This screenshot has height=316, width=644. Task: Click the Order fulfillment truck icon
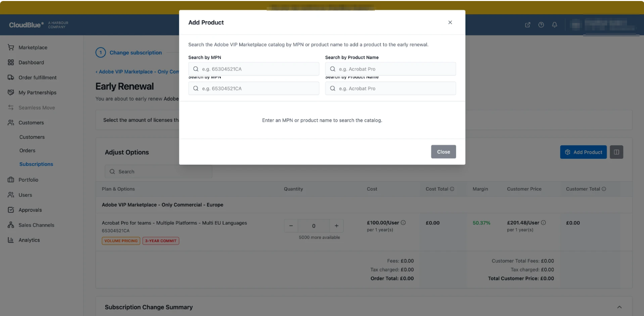(11, 77)
